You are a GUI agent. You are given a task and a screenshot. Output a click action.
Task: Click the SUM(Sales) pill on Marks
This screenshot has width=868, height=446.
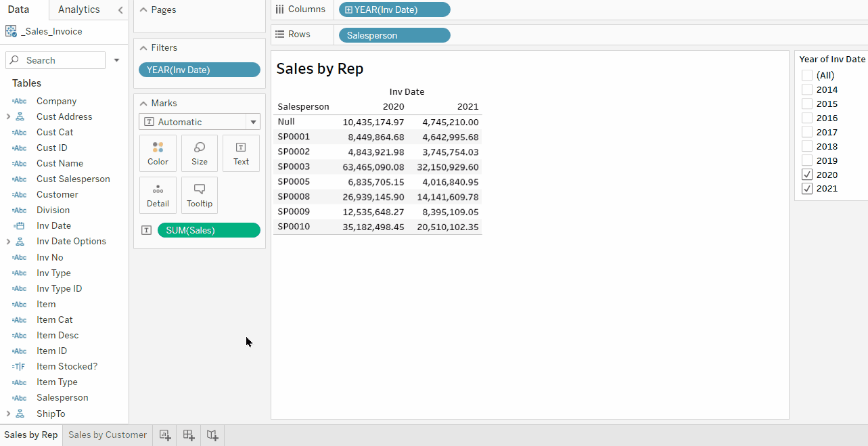208,230
